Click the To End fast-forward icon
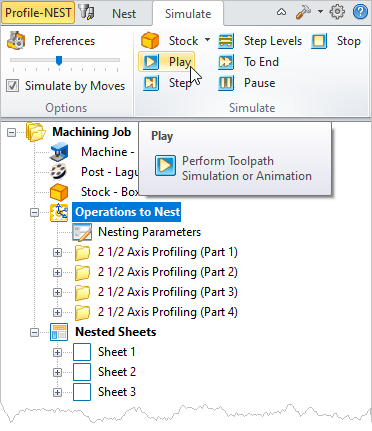Viewport: 372px width, 431px height. 226,62
